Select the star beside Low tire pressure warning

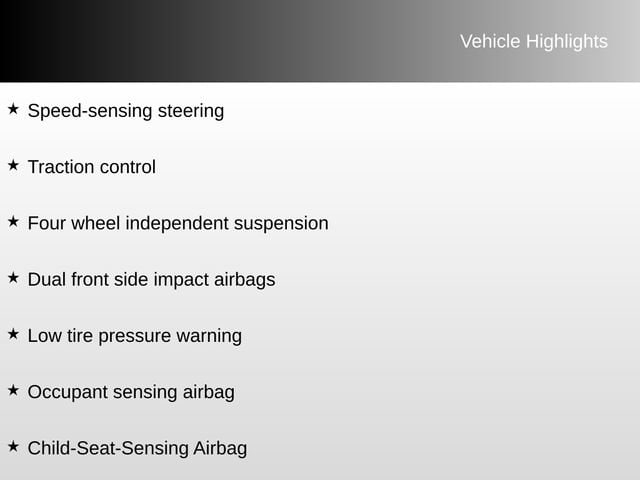(x=13, y=334)
